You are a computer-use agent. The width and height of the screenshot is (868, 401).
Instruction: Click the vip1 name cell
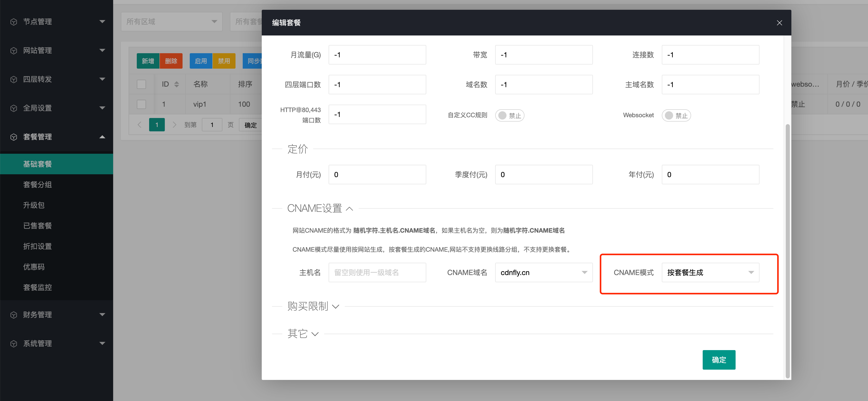207,104
